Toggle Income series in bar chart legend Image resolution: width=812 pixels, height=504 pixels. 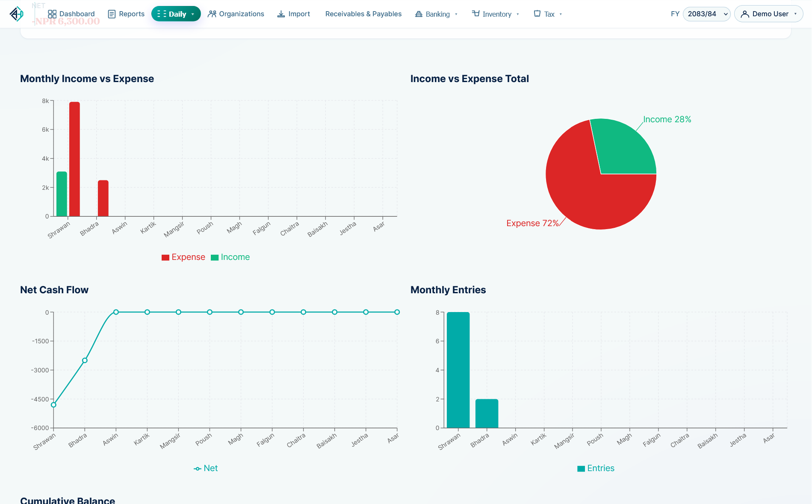tap(230, 257)
